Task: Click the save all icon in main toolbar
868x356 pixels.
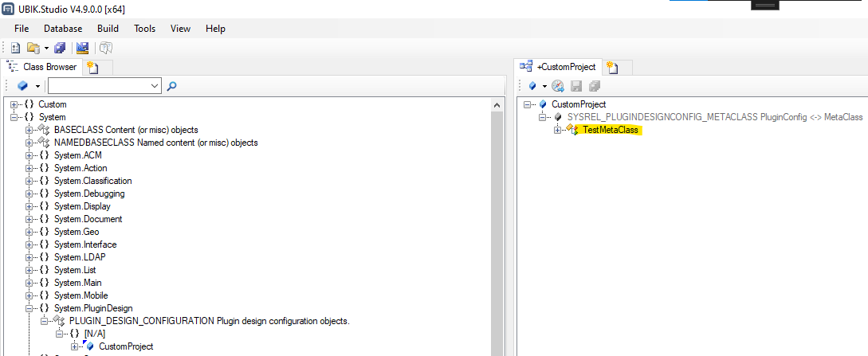Action: [x=60, y=49]
